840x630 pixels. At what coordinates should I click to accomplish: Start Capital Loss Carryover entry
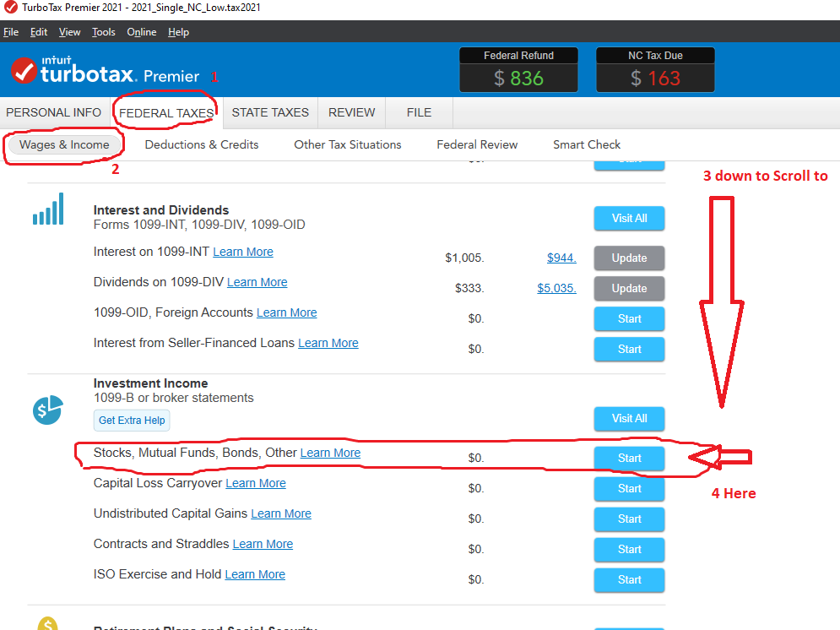tap(630, 489)
